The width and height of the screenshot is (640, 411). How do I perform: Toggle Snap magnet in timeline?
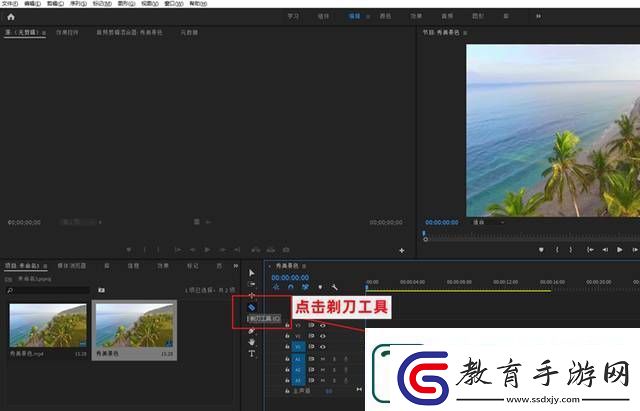291,287
